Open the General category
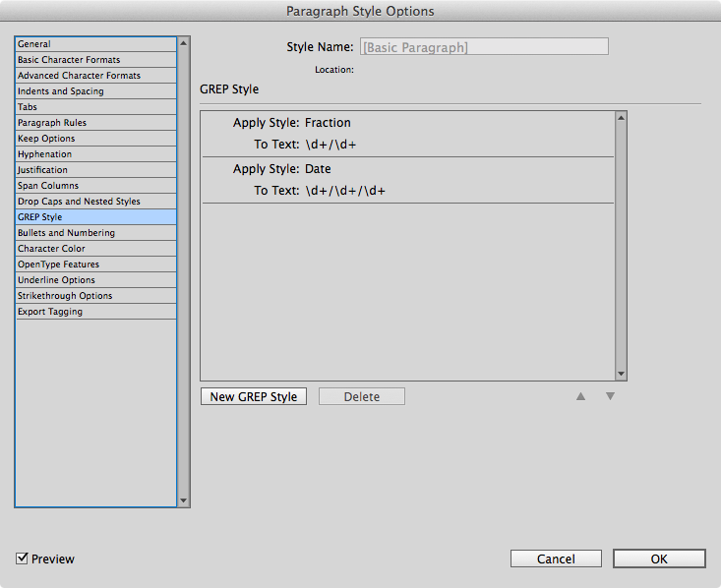This screenshot has width=721, height=588. point(95,44)
